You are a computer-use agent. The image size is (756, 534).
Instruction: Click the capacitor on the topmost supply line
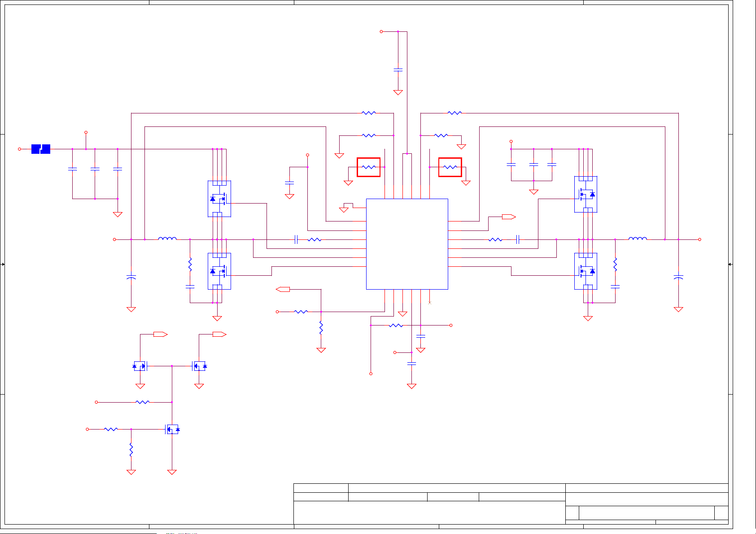pyautogui.click(x=398, y=70)
